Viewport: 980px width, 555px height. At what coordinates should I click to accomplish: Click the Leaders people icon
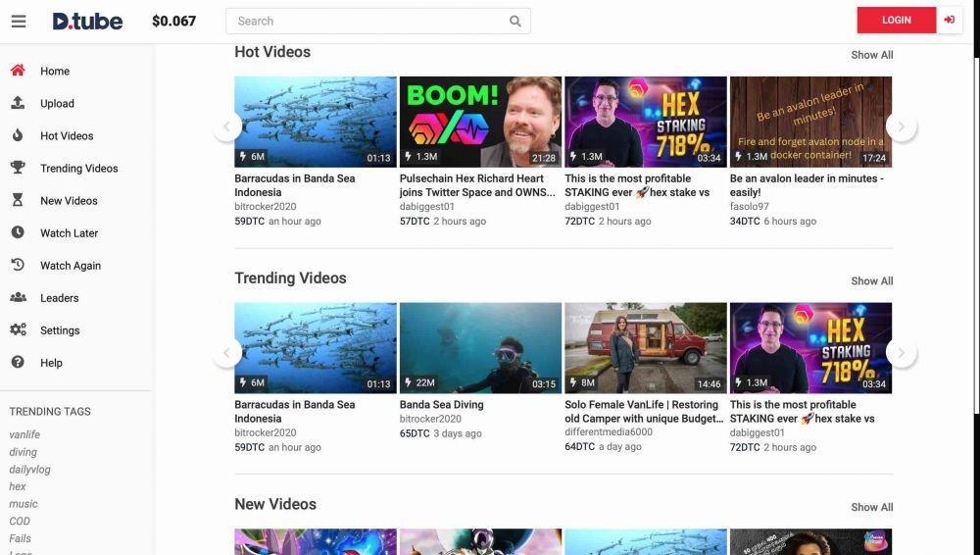pos(18,297)
